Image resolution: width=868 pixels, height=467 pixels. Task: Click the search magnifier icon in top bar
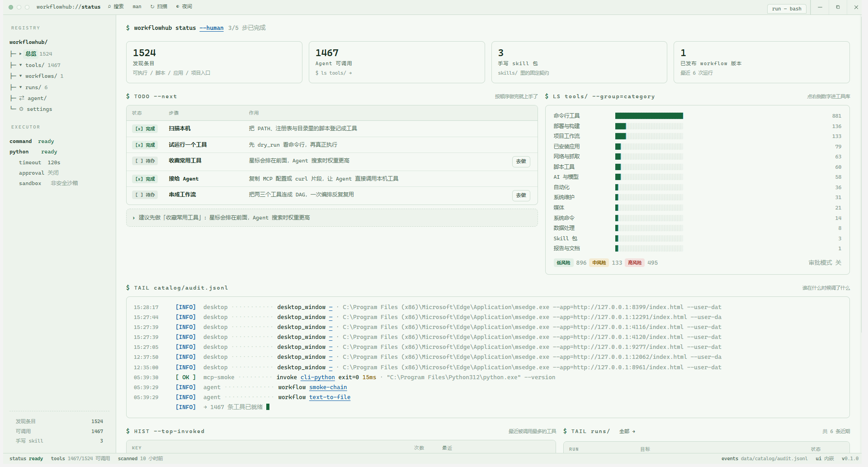coord(109,7)
